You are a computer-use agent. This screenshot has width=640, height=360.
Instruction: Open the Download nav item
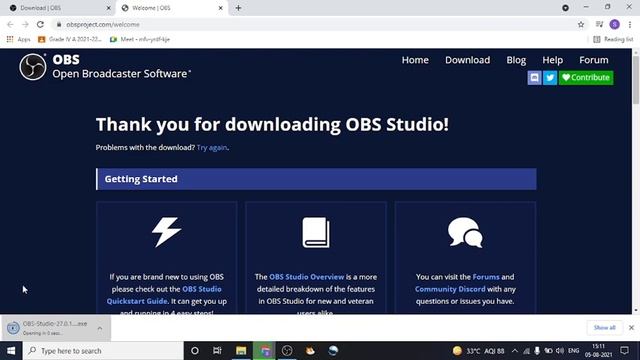click(x=467, y=60)
